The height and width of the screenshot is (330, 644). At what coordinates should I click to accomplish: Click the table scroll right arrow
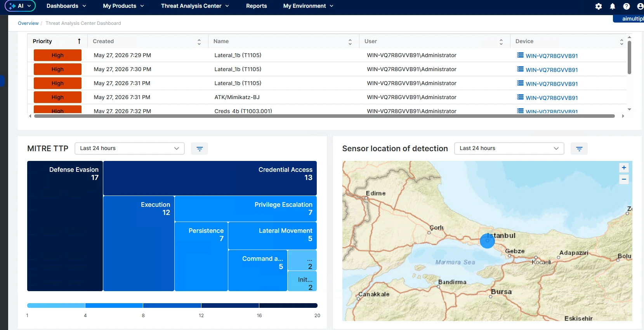tap(623, 116)
